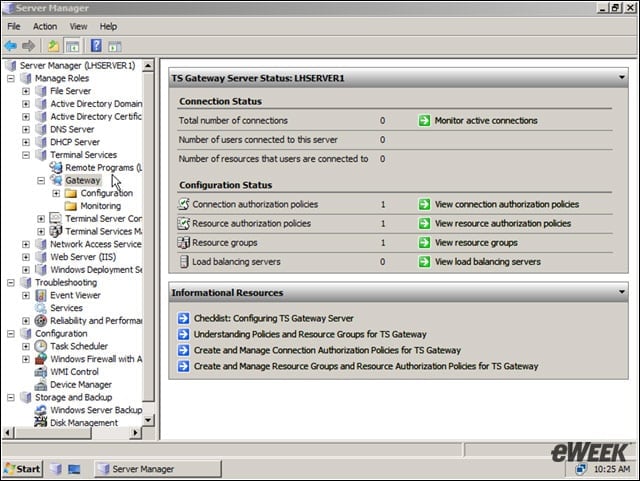Click the tree pane scroll-up arrow
640x481 pixels.
tap(148, 65)
